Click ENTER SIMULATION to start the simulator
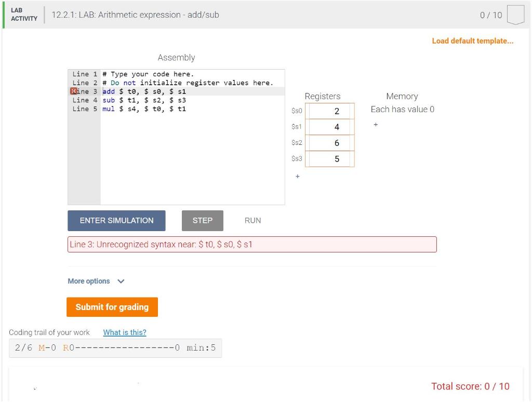The image size is (532, 402). point(116,220)
